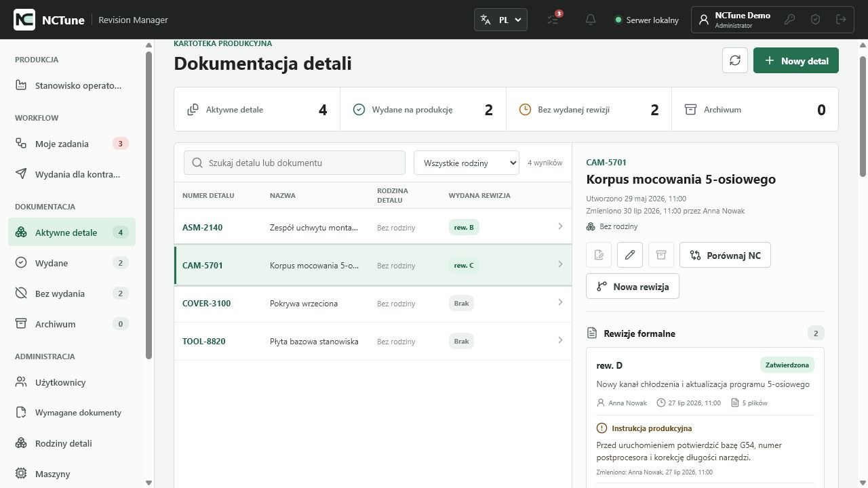Click the Revision Manager title in the header

(x=133, y=20)
